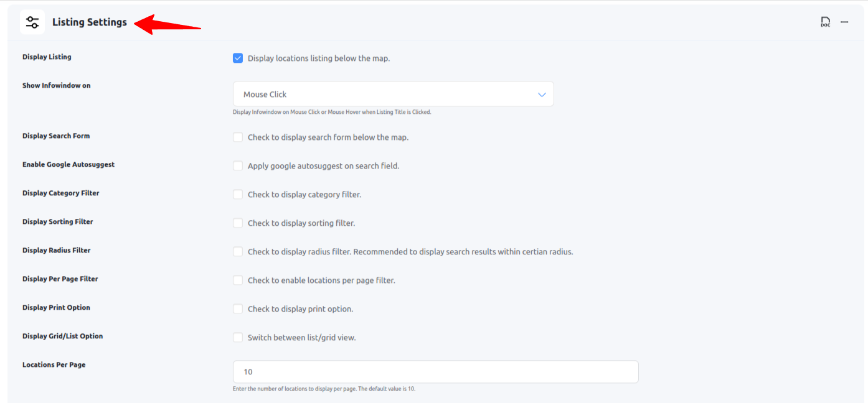
Task: Click the Display Radius Filter label
Action: click(x=56, y=251)
